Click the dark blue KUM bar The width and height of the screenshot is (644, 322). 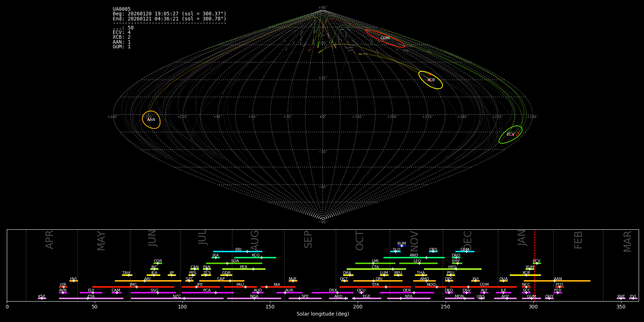coord(402,246)
